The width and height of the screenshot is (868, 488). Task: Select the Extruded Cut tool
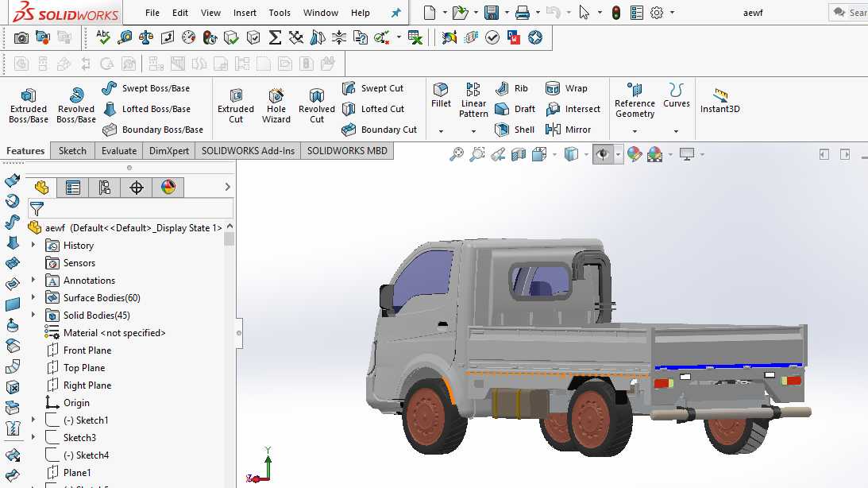click(x=236, y=105)
